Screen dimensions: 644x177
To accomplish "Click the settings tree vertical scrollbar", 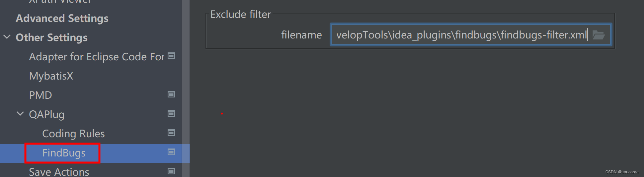I will [x=186, y=83].
